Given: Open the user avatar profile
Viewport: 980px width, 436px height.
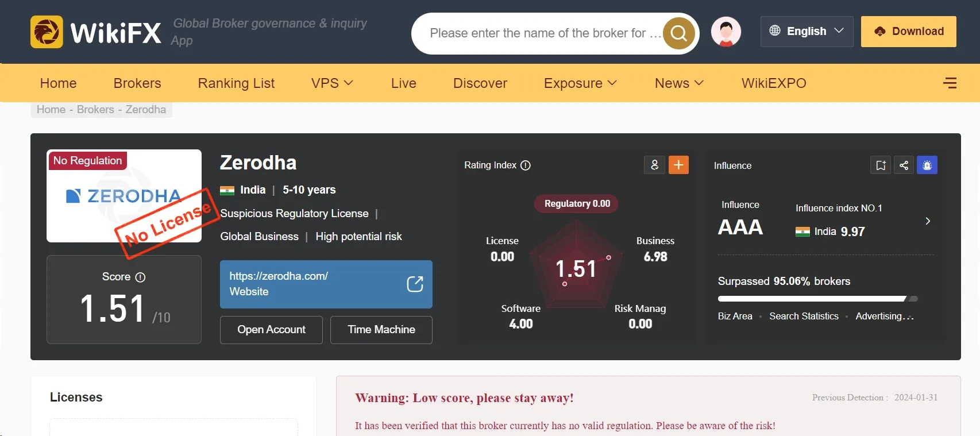Looking at the screenshot, I should [726, 32].
